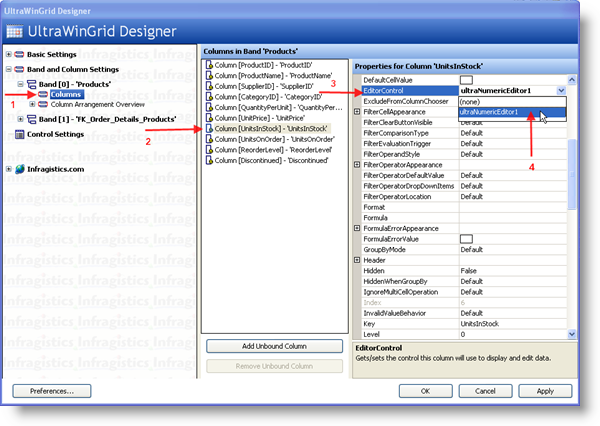The image size is (600, 426).
Task: Click the UltraWinGrid Designer header grid icon
Action: point(15,31)
